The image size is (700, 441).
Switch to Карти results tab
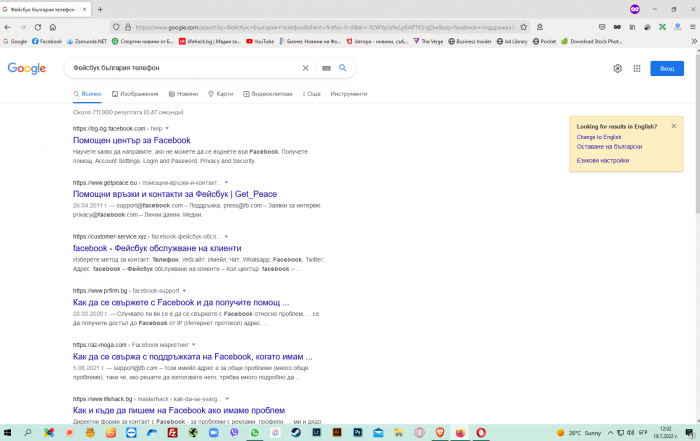(x=221, y=94)
